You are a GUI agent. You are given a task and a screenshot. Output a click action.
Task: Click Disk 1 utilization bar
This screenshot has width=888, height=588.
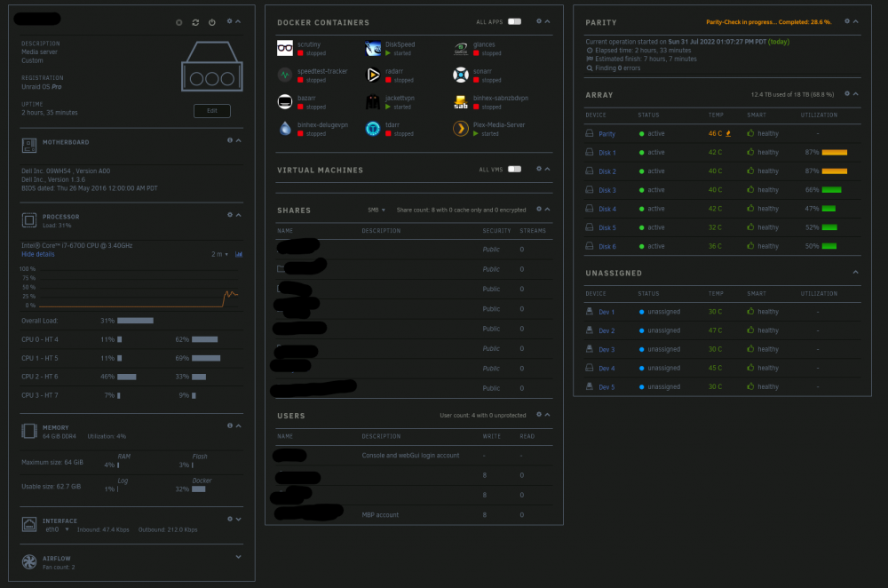(x=834, y=153)
